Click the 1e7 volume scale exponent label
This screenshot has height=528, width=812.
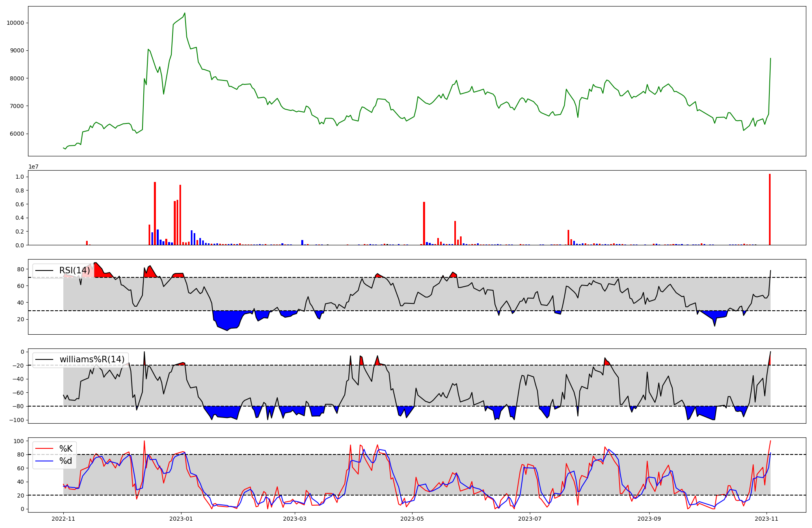[x=33, y=167]
